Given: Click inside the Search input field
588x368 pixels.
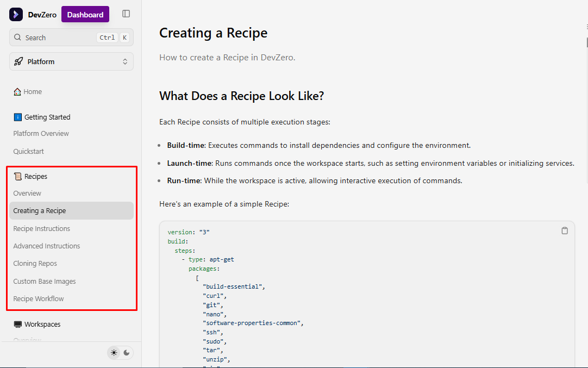Looking at the screenshot, I should [x=60, y=37].
